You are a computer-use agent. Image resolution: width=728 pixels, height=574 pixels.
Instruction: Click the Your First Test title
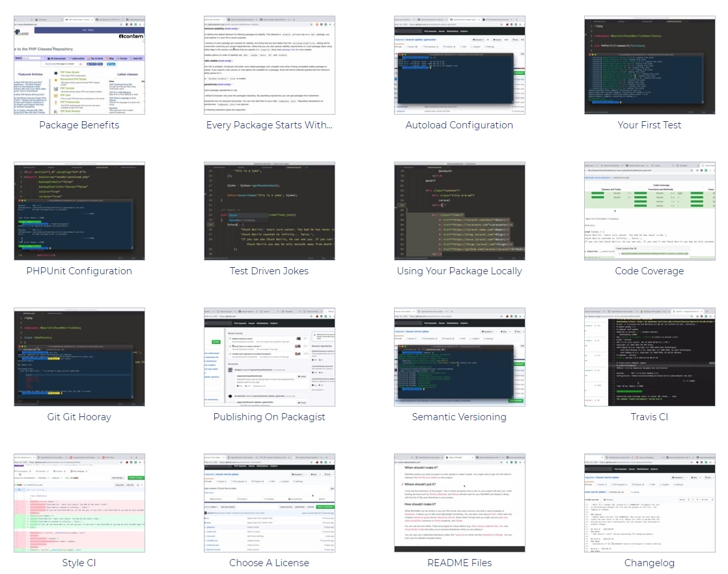coord(650,125)
